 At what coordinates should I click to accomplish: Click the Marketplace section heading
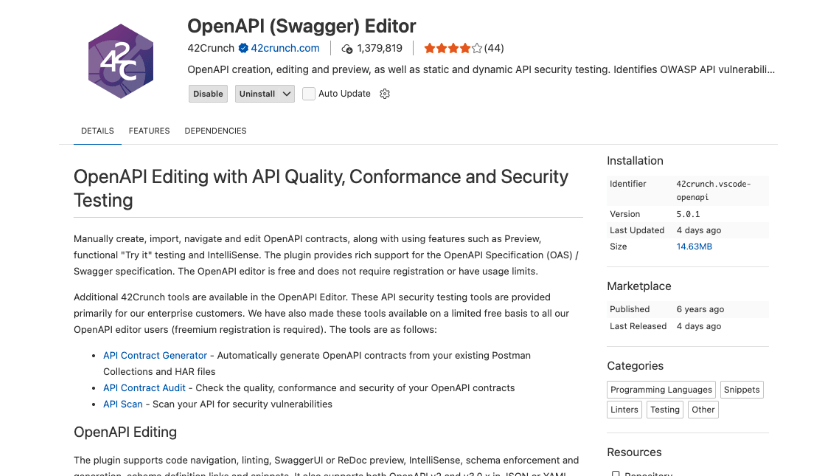(x=639, y=286)
